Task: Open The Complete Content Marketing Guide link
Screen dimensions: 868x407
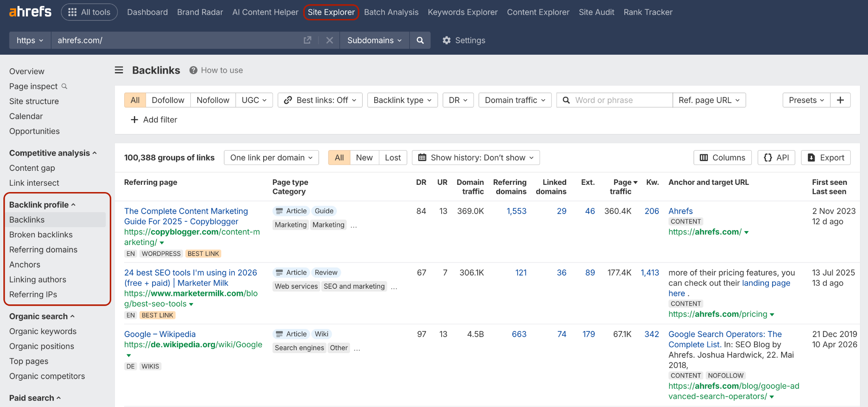Action: pos(186,216)
